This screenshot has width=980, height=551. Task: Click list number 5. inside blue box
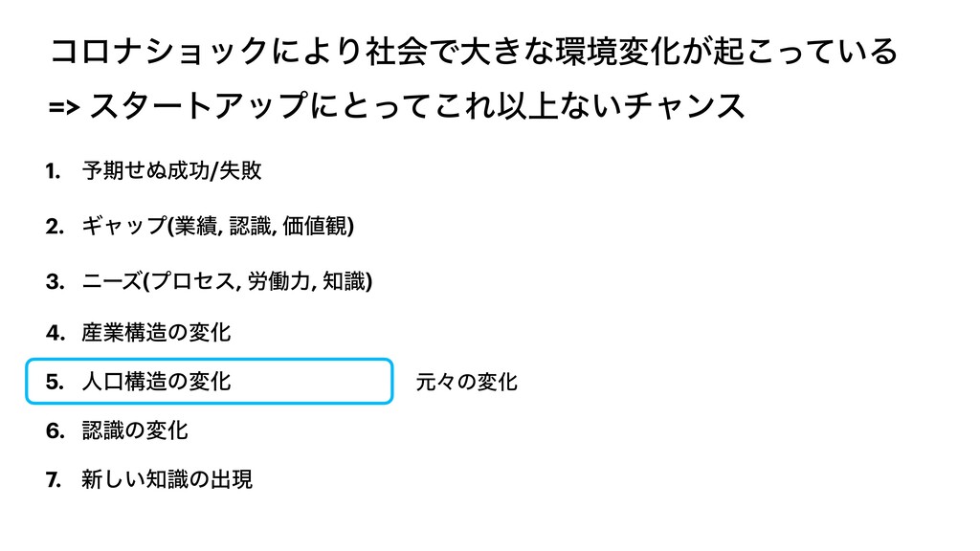[x=54, y=382]
